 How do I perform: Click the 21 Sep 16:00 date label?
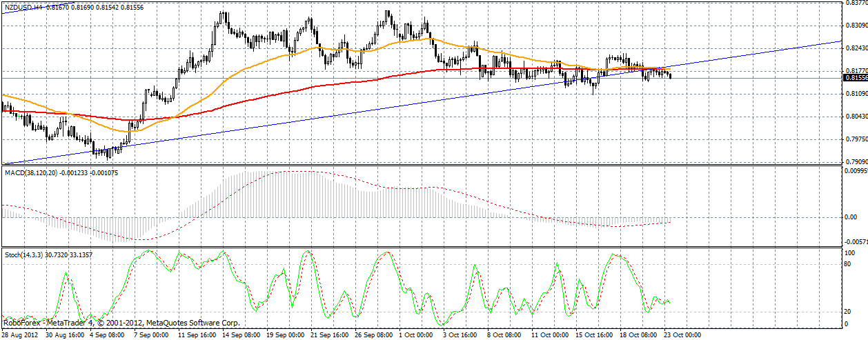tap(330, 334)
